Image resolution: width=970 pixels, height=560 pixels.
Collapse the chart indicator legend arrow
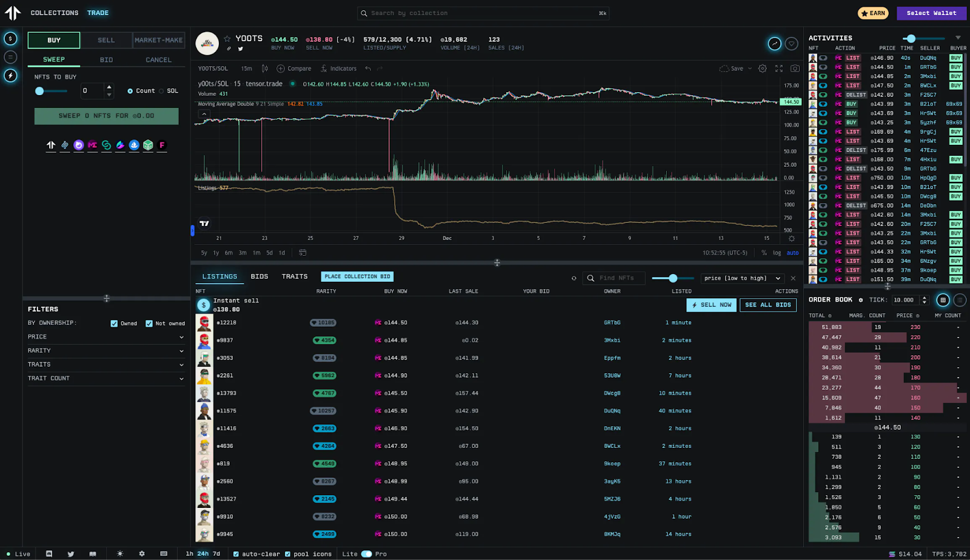pos(204,113)
